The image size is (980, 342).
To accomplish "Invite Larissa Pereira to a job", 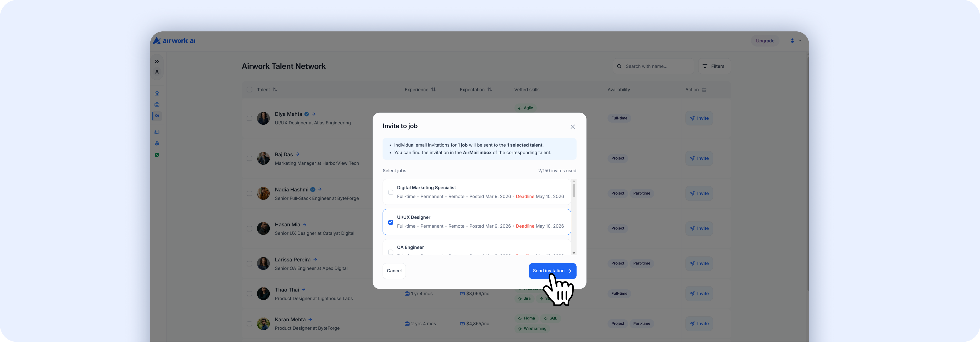I will pos(699,264).
